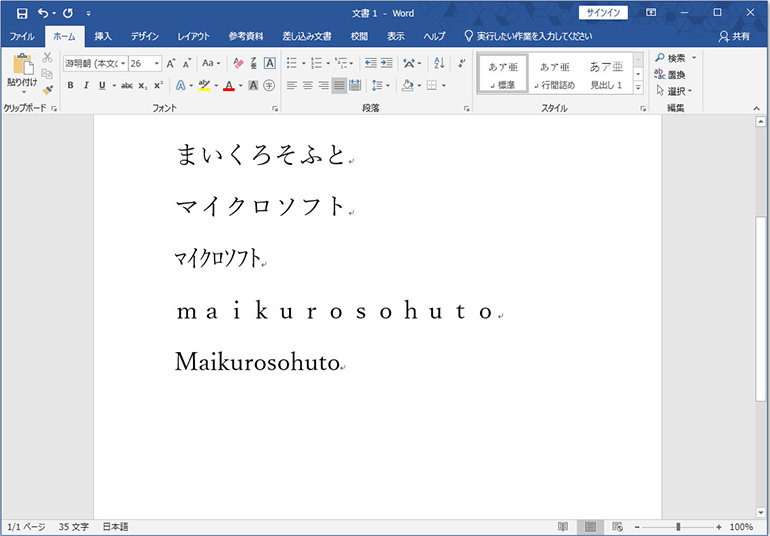
Task: Open the レイアウト tab
Action: 193,36
